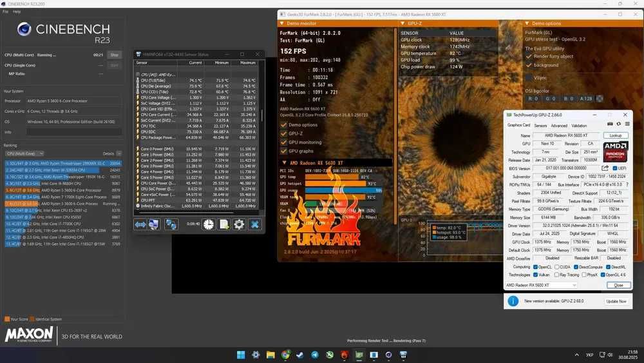Click FurMark bgcolor A 128 value
This screenshot has width=644, height=363.
(x=586, y=99)
